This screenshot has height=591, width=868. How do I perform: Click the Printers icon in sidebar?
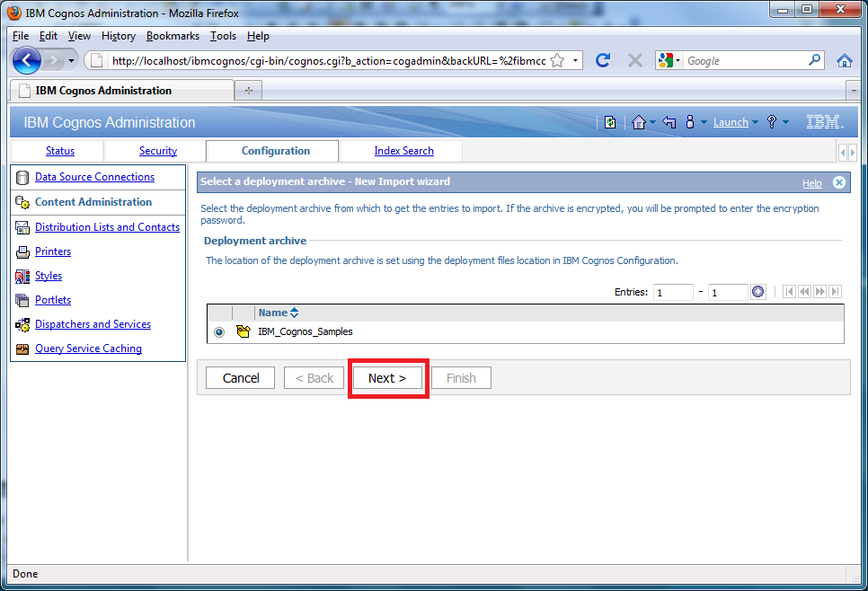[x=22, y=251]
